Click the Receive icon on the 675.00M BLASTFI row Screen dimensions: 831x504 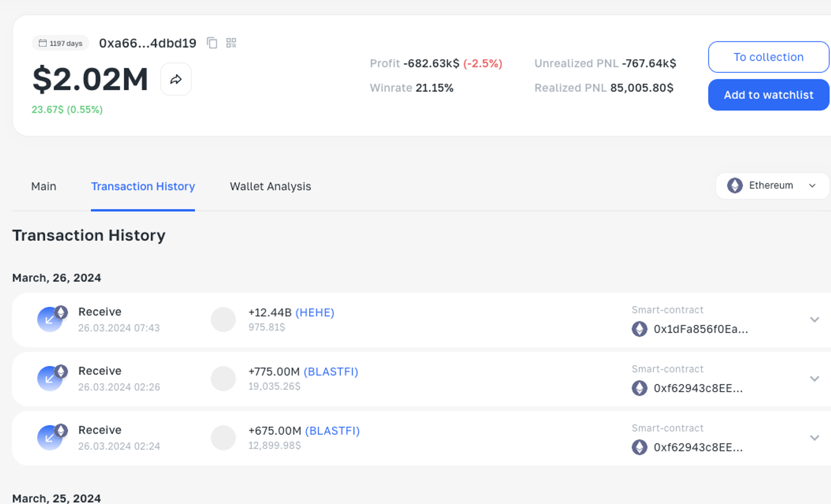point(51,438)
